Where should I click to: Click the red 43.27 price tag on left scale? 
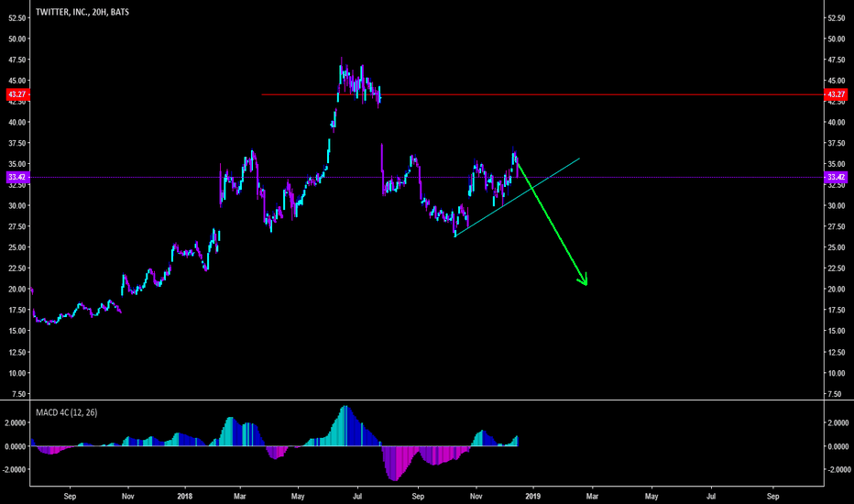point(16,94)
